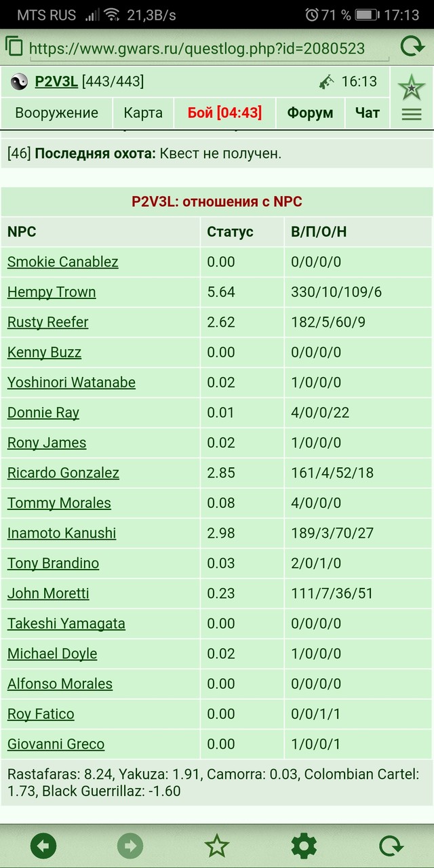Tap the bottom refresh icon
The width and height of the screenshot is (434, 868).
[391, 846]
